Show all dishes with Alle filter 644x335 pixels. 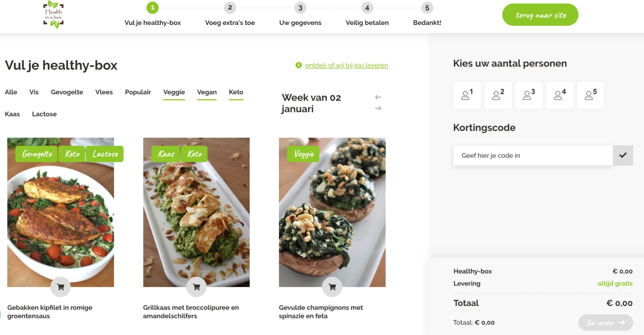click(11, 92)
